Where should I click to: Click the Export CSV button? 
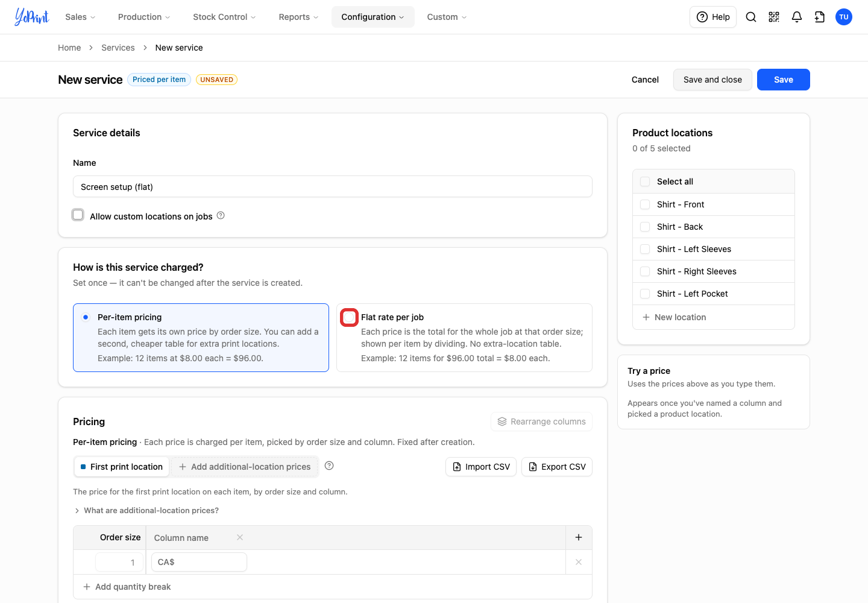pos(557,467)
